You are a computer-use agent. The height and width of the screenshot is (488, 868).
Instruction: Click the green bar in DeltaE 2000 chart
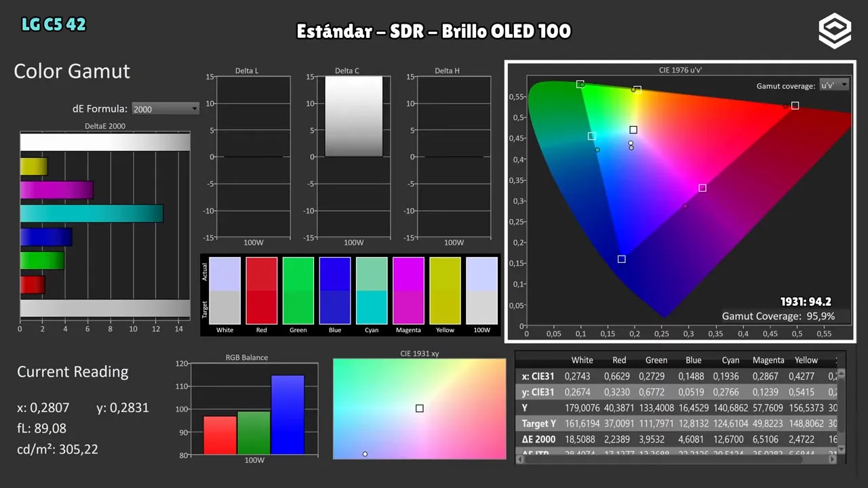(x=42, y=260)
